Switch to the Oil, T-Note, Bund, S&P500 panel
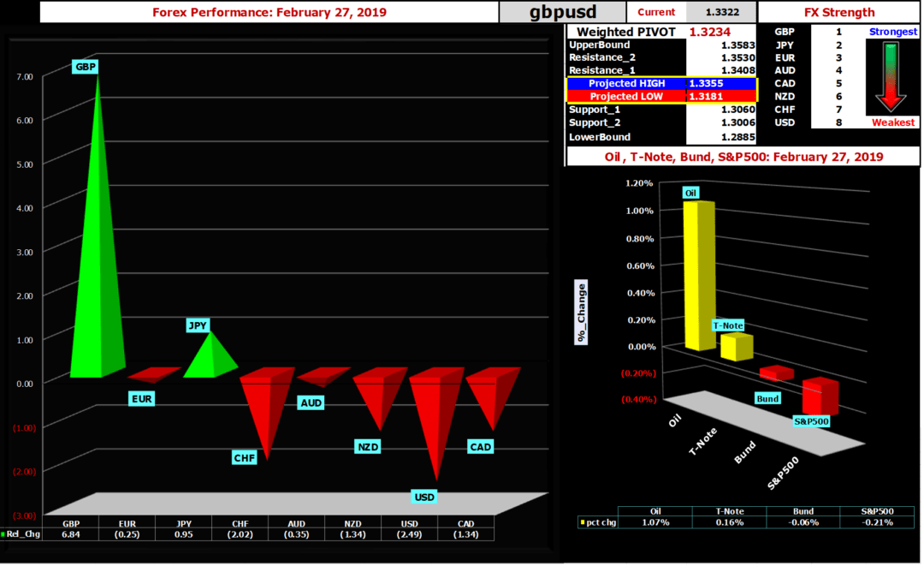 pos(743,157)
